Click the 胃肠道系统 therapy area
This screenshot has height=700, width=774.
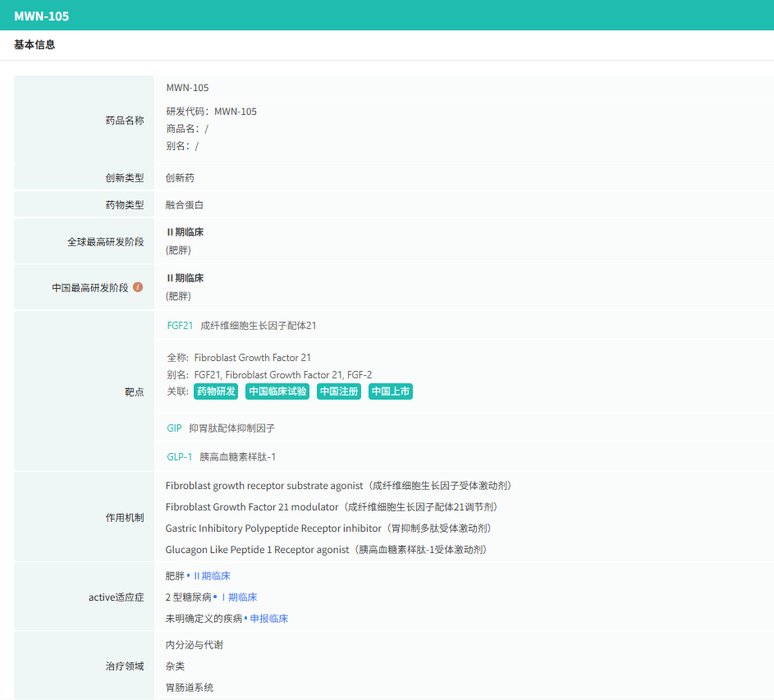click(x=190, y=687)
